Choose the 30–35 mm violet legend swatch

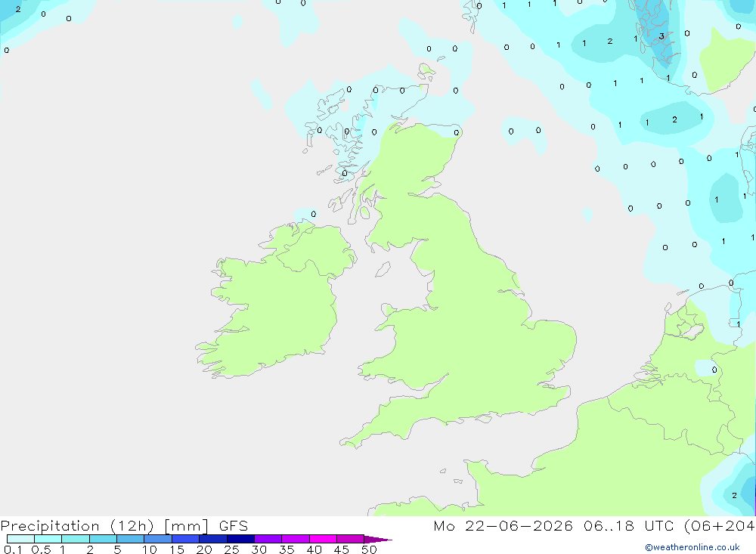click(x=268, y=539)
